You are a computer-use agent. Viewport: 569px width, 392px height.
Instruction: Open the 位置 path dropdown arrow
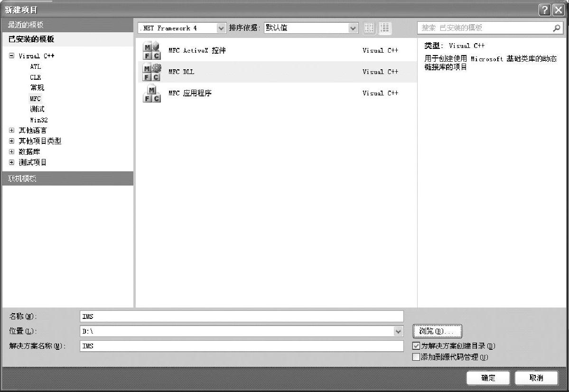click(x=398, y=331)
